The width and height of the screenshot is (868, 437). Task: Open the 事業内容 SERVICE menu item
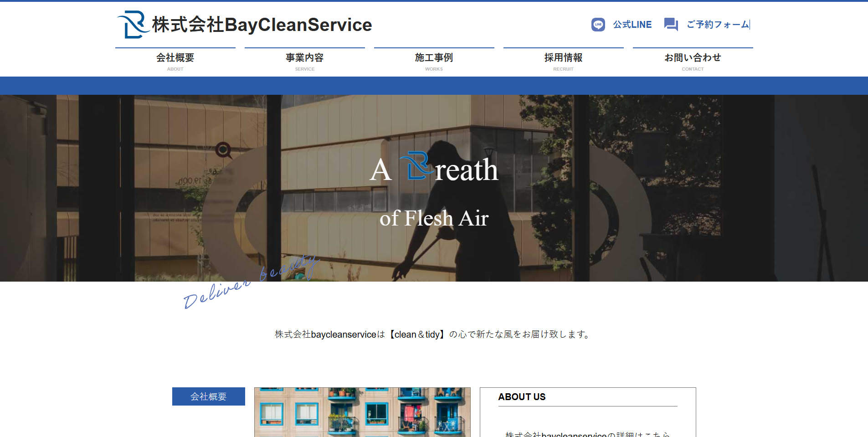coord(305,62)
